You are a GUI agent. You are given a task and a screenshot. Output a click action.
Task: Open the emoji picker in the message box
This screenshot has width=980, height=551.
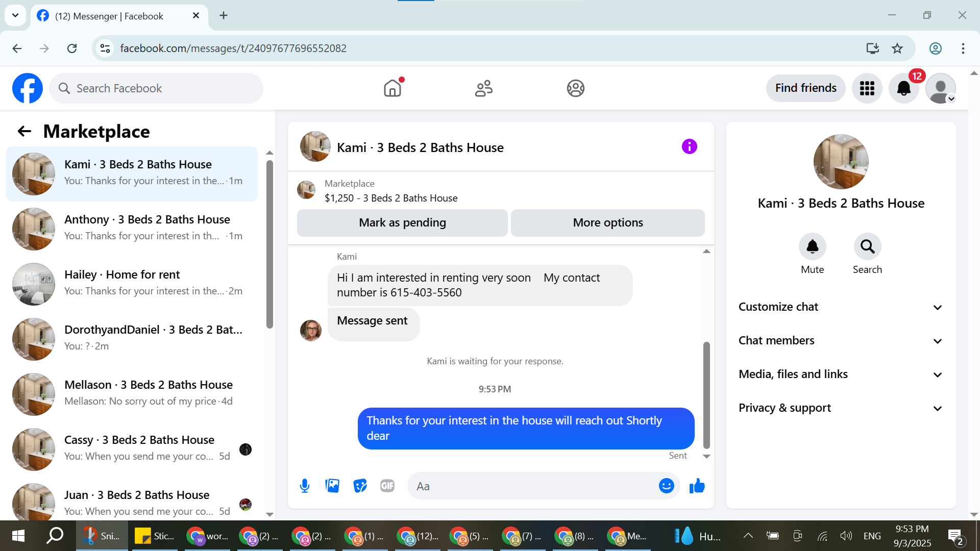coord(666,486)
